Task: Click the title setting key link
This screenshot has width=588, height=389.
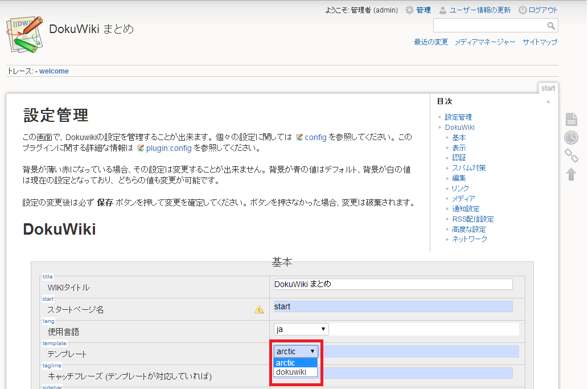Action: pos(47,277)
